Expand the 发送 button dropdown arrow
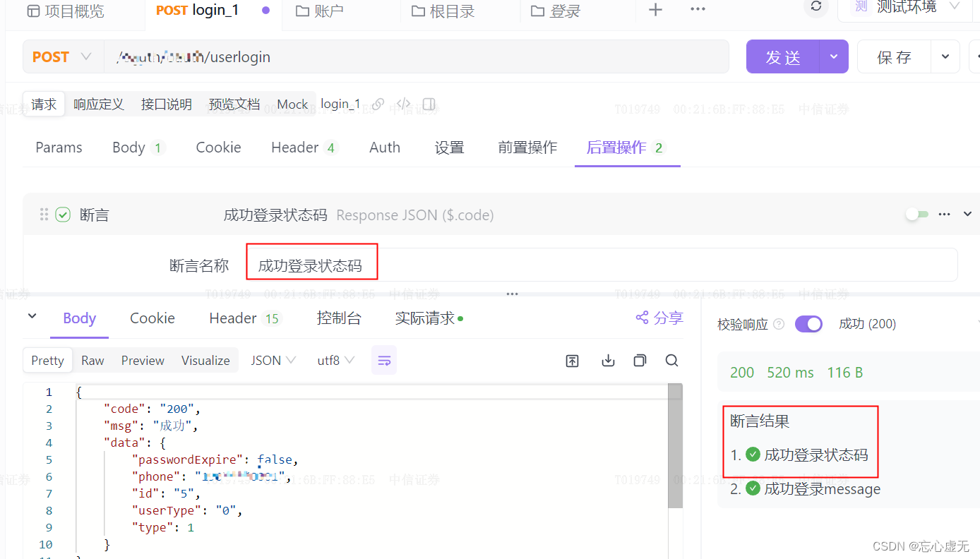 click(x=834, y=57)
